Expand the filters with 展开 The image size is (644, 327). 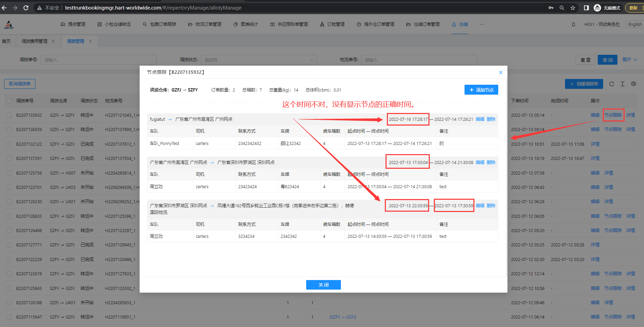coord(629,60)
